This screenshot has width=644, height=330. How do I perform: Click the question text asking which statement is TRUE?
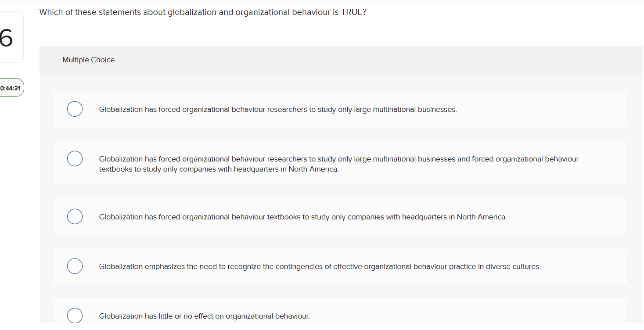[202, 12]
